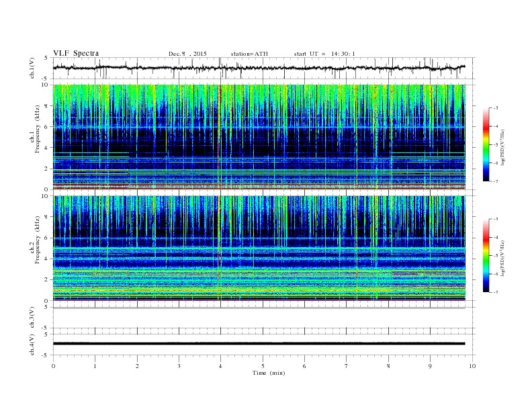Click inside the ch.1 spectrogram panel

[259, 136]
